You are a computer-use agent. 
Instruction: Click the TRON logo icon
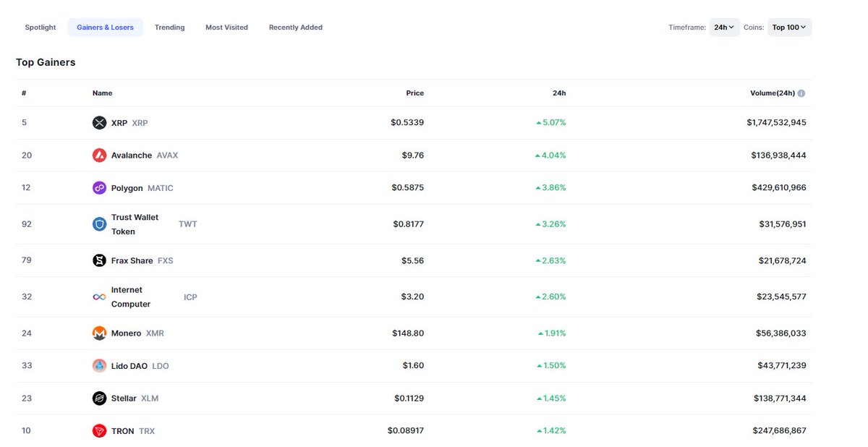99,431
